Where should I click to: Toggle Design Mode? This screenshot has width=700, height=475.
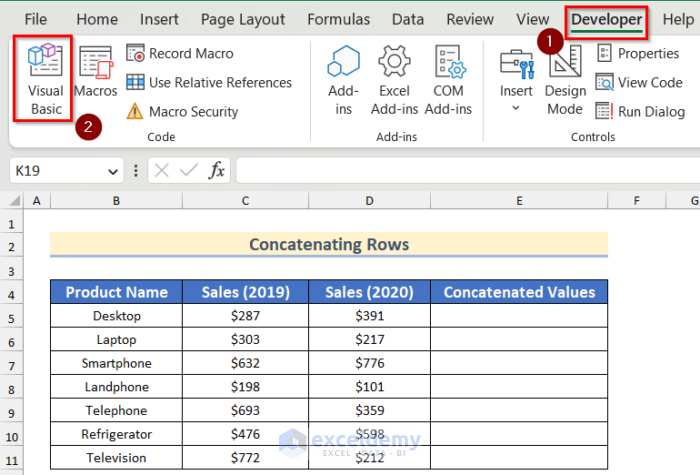(x=565, y=80)
